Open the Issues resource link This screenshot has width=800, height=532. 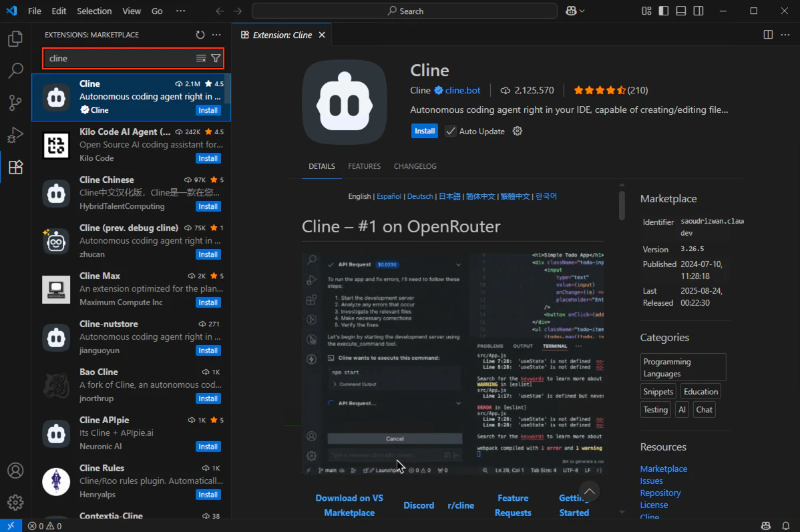652,481
